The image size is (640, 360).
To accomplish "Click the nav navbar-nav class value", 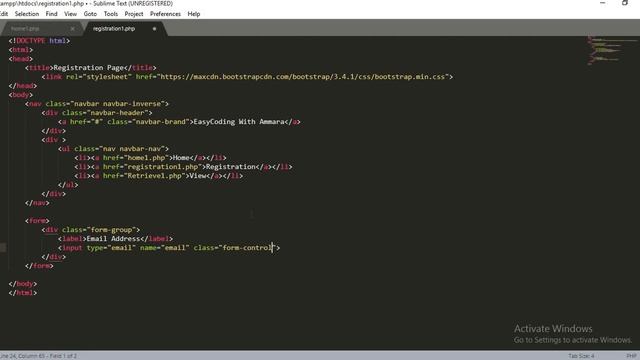I will click(132, 149).
